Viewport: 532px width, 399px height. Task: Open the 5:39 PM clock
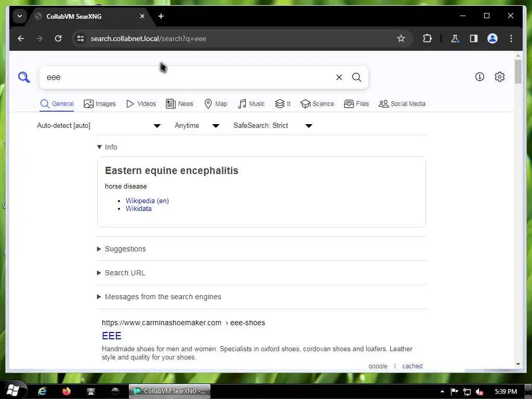tap(506, 392)
